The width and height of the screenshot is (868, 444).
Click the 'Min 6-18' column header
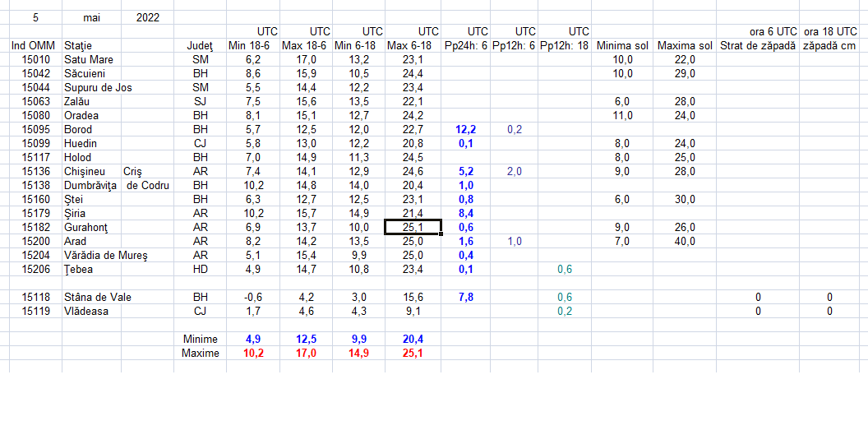358,46
